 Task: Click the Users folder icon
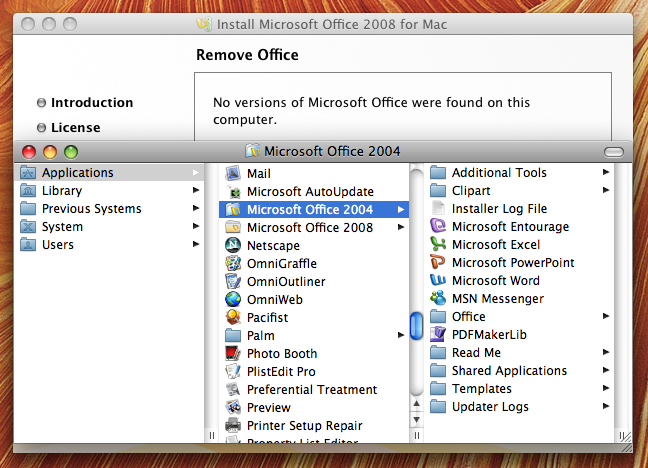pyautogui.click(x=28, y=244)
